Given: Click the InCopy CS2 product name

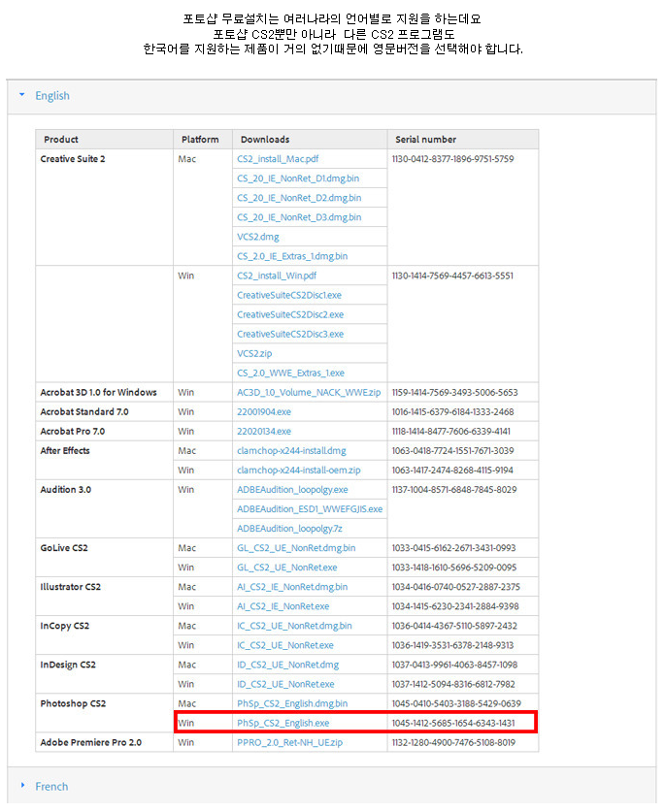Looking at the screenshot, I should pyautogui.click(x=65, y=626).
